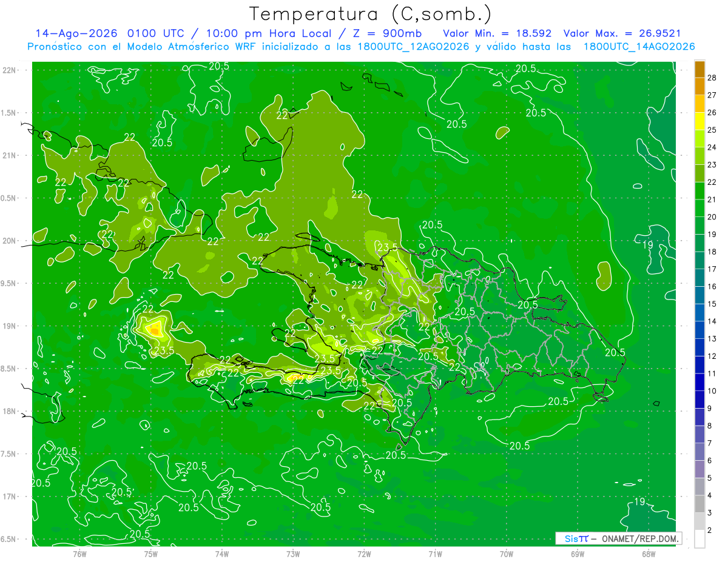Click the "75W" longitude axis label
Viewport: 728px width, 562px height.
click(151, 554)
